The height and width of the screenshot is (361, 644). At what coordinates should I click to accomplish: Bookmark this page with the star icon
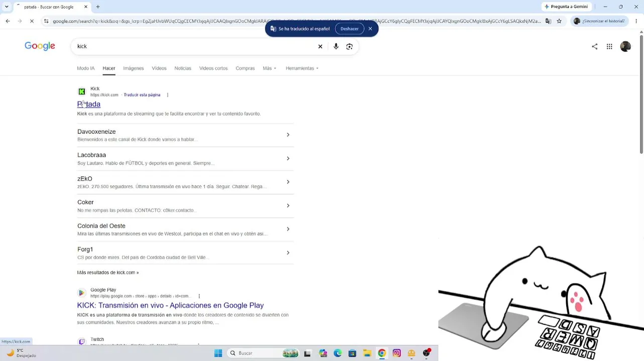[559, 21]
